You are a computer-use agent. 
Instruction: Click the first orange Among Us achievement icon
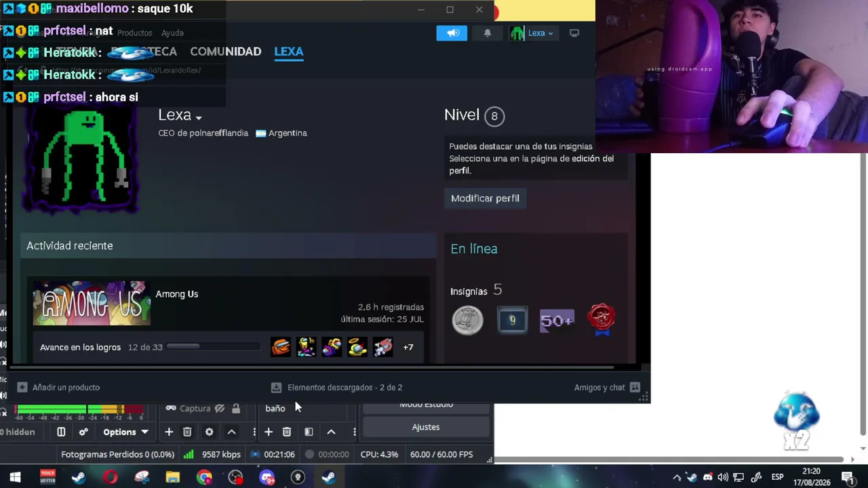click(x=281, y=347)
